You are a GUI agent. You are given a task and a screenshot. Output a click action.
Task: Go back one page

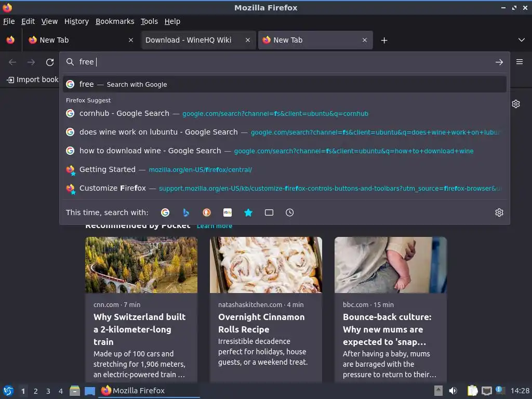(x=12, y=62)
